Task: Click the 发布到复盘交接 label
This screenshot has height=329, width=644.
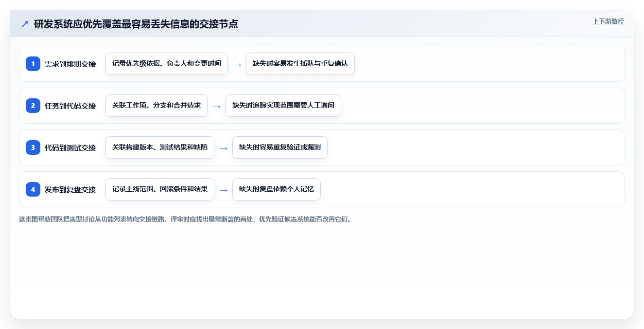Action: click(70, 189)
